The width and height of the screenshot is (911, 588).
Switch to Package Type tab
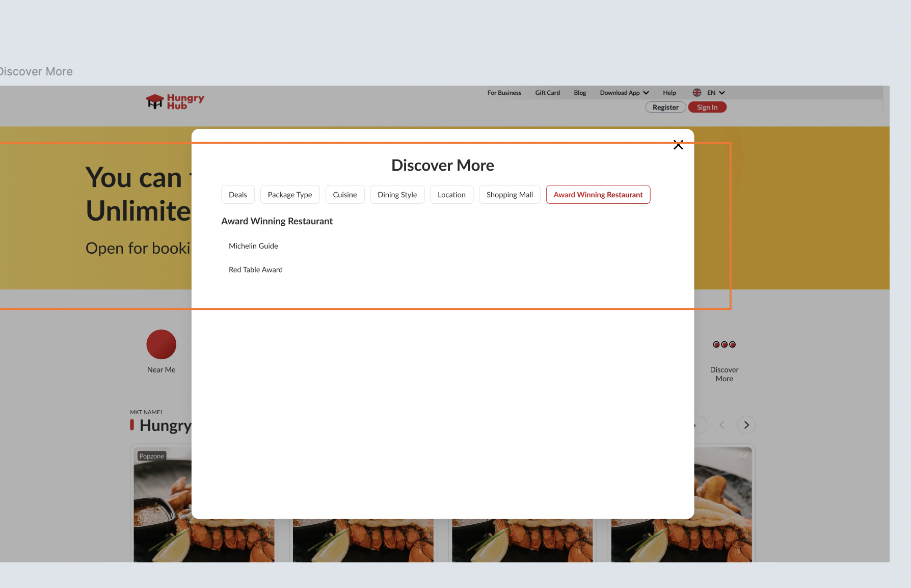(x=290, y=195)
